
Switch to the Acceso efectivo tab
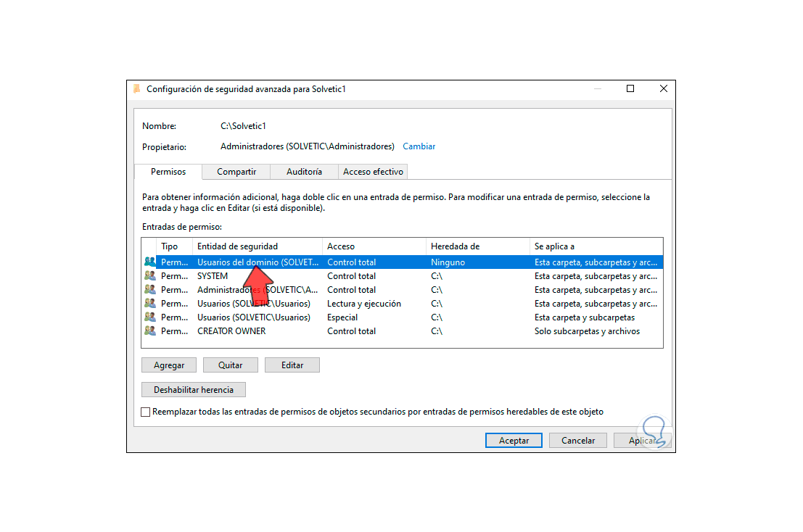[372, 172]
